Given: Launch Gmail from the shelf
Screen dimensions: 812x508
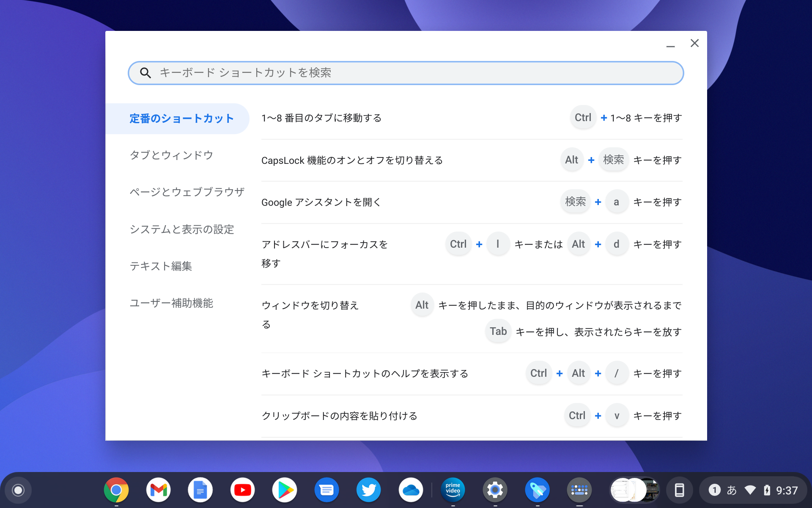Looking at the screenshot, I should [x=158, y=490].
